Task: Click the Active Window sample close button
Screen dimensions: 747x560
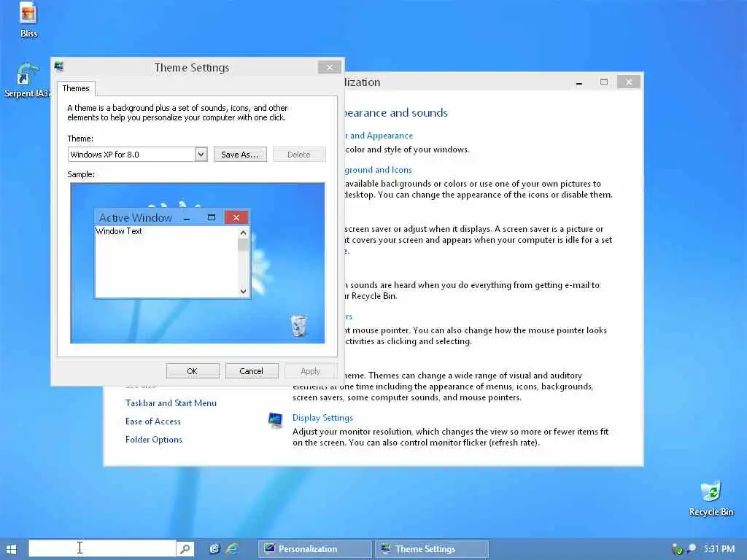Action: tap(236, 217)
